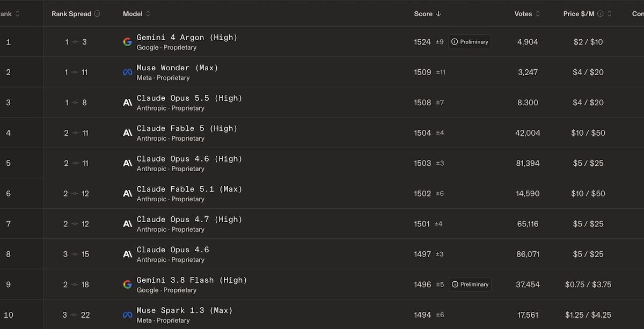Select the Claude Opus 4.7 (High) model name
This screenshot has width=644, height=329.
(x=189, y=220)
